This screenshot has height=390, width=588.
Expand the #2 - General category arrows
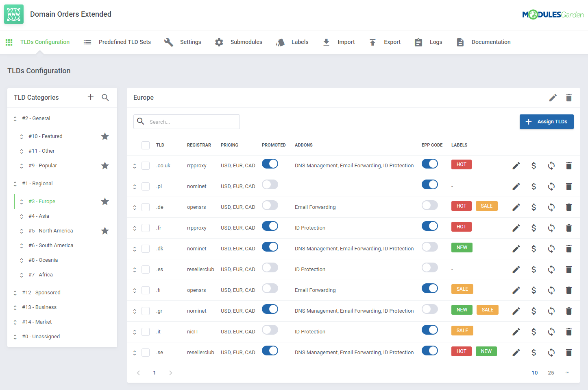(x=15, y=119)
